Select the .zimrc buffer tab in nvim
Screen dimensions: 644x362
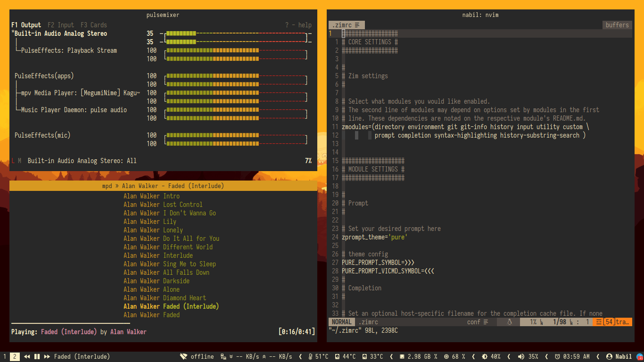coord(346,25)
